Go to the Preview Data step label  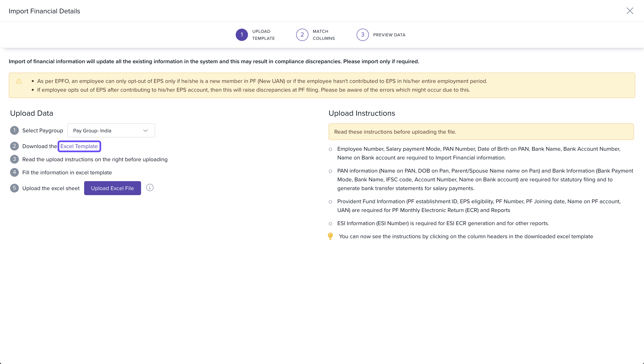[389, 35]
